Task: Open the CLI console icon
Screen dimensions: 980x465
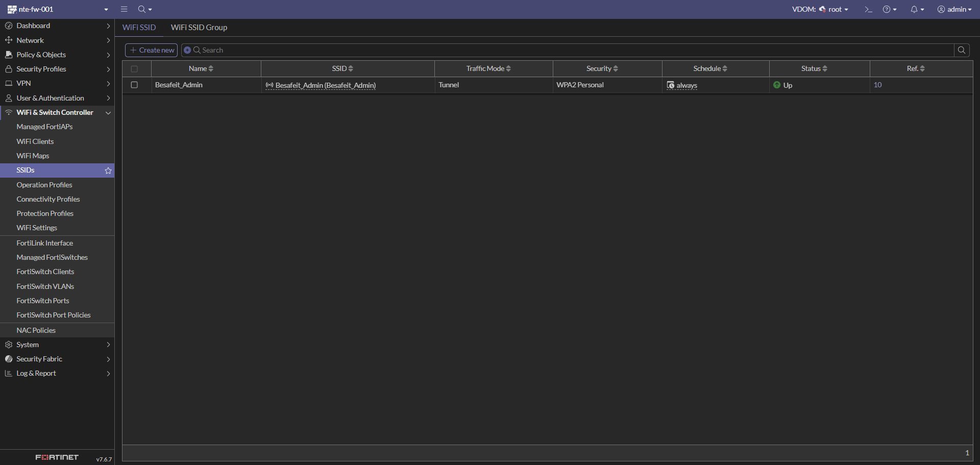Action: [868, 9]
